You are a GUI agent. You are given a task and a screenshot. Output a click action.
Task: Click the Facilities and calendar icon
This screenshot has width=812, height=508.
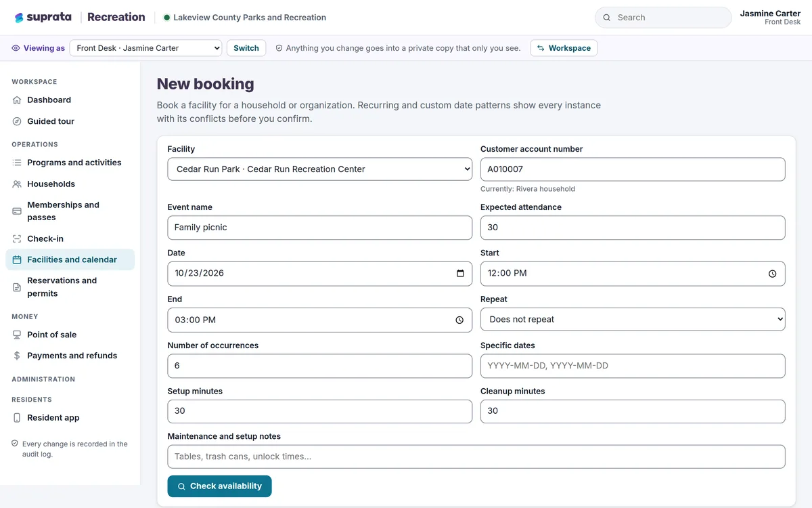point(17,260)
